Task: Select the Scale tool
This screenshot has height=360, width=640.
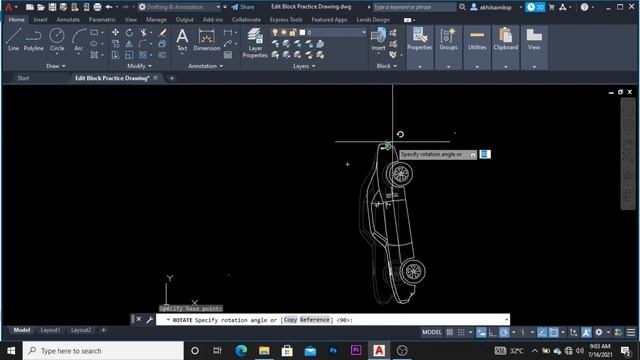Action: tap(129, 55)
